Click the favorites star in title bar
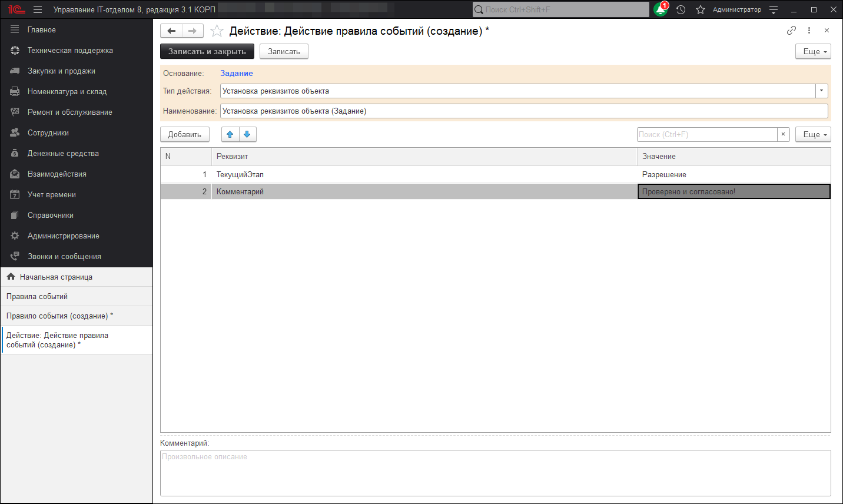The image size is (843, 504). [x=701, y=9]
